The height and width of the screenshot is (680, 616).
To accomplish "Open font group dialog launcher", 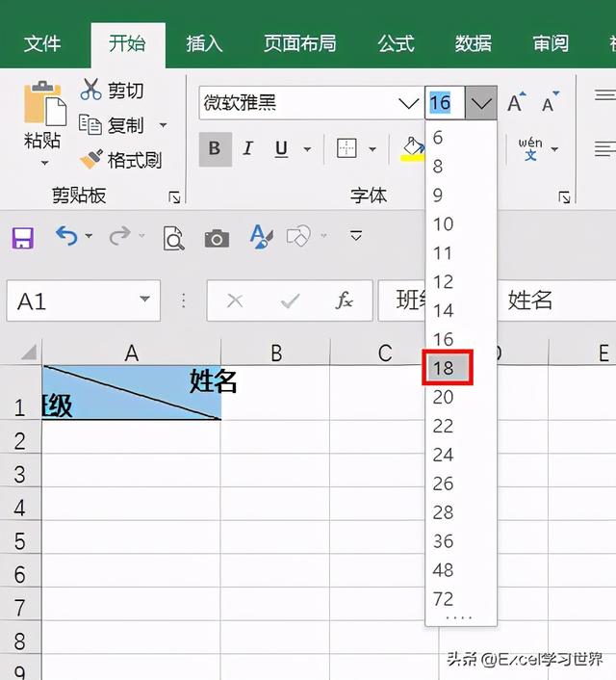I will (x=564, y=197).
